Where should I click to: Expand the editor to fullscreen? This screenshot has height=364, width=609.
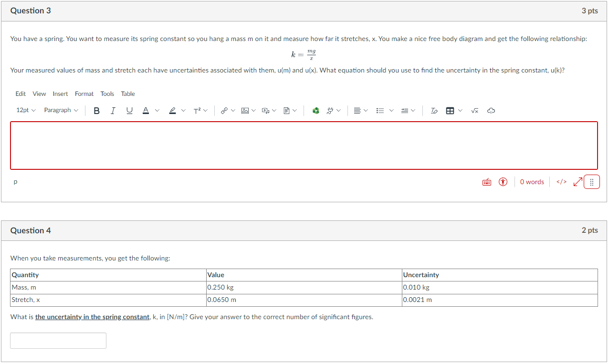(577, 182)
